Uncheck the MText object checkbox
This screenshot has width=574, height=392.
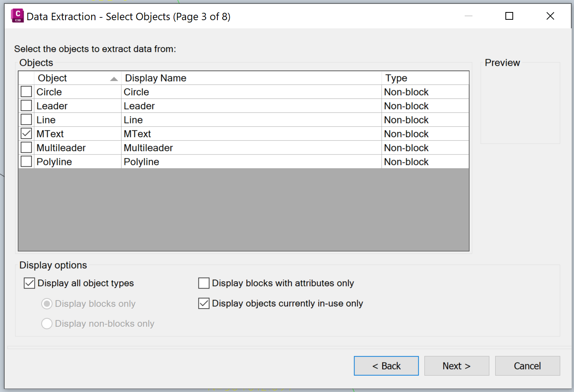(x=26, y=133)
